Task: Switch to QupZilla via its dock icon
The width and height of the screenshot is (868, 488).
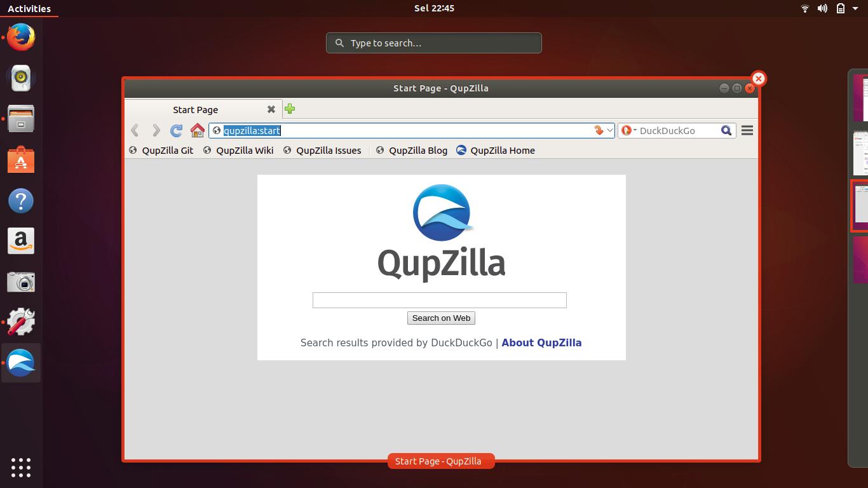Action: click(x=21, y=363)
